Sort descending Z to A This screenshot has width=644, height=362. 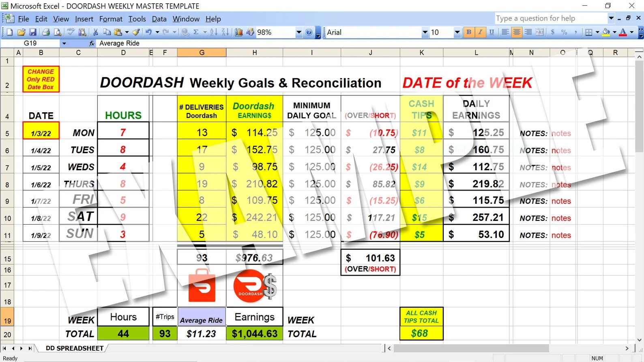point(225,32)
